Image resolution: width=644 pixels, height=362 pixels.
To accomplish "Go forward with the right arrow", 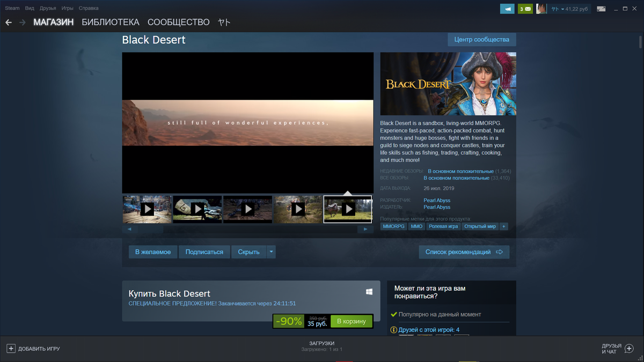I will tap(23, 23).
